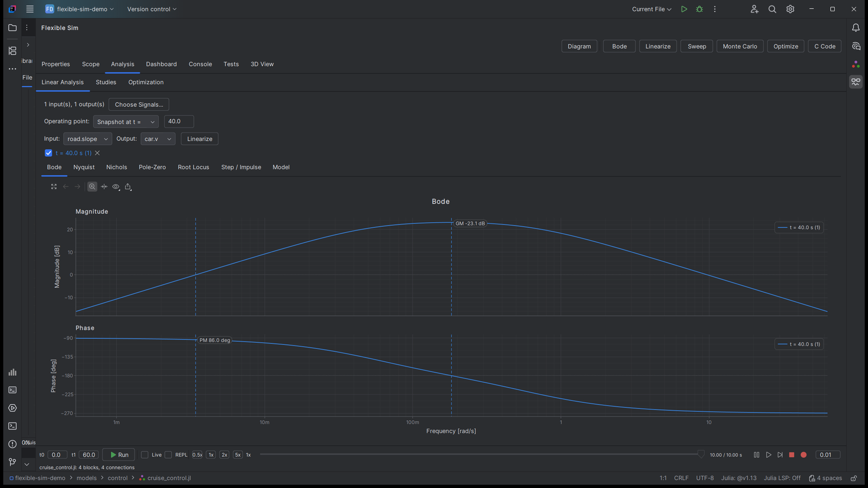868x488 pixels.
Task: Click the pause simulation icon
Action: [756, 455]
